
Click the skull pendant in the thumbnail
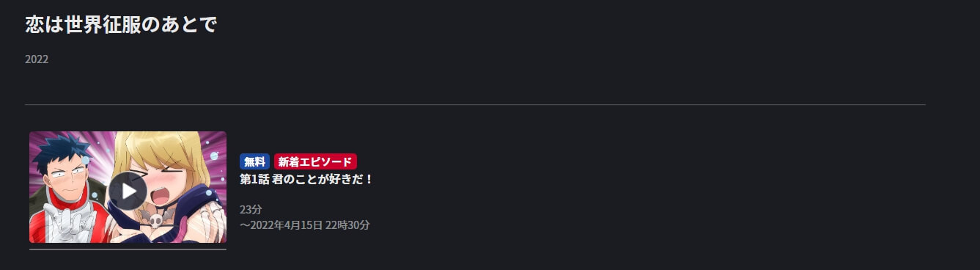[x=156, y=219]
